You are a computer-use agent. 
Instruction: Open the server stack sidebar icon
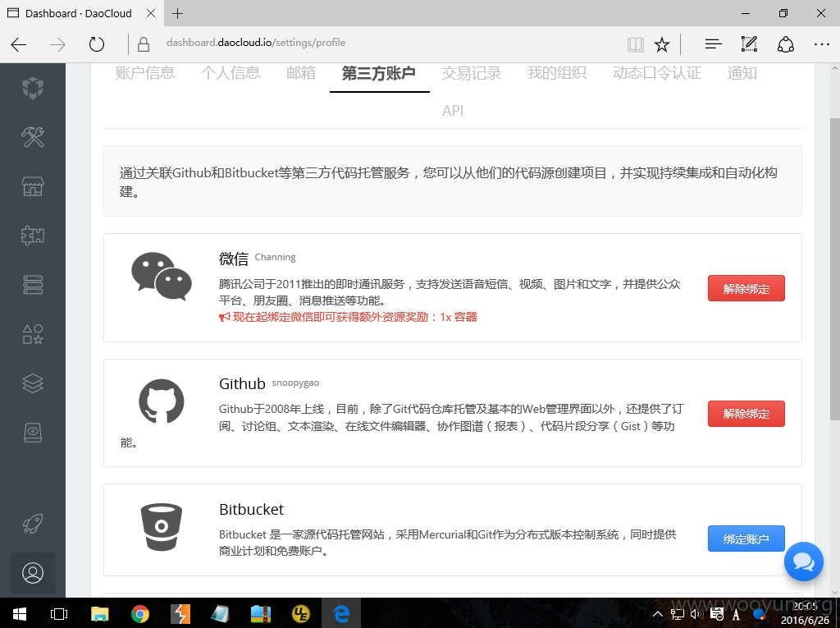point(33,284)
